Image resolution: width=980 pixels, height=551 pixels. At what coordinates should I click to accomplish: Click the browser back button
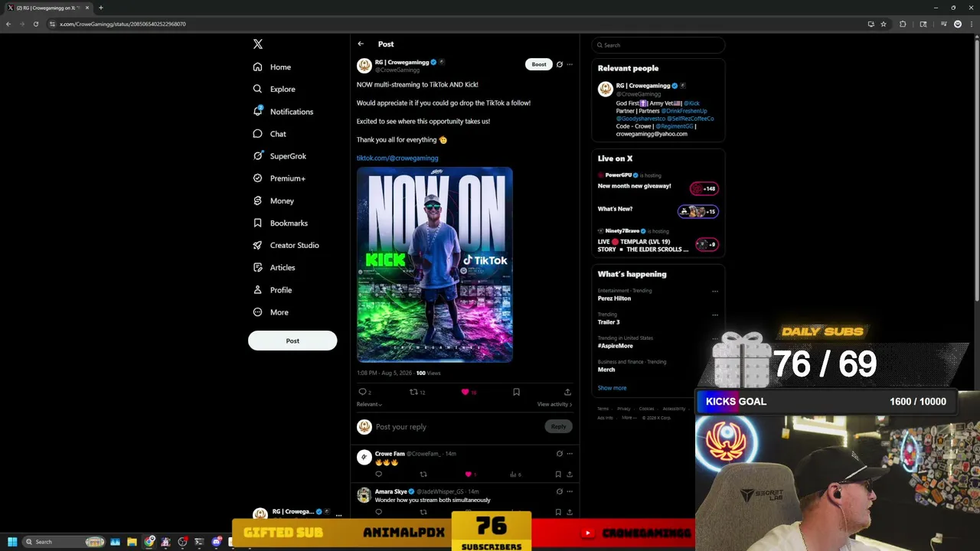coord(8,24)
